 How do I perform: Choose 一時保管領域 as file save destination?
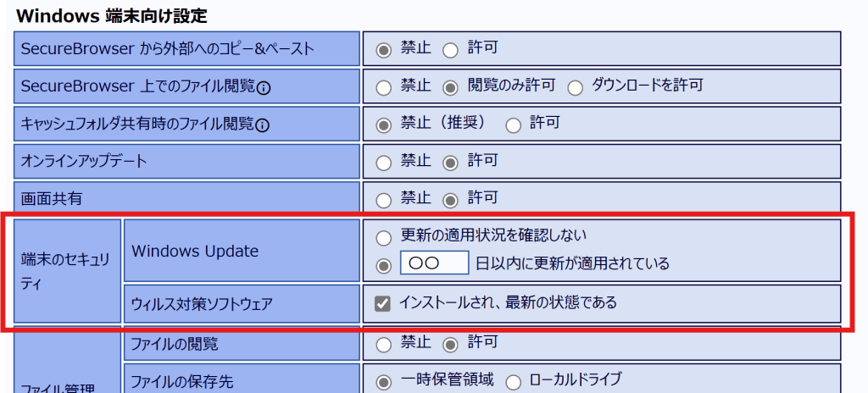click(384, 381)
